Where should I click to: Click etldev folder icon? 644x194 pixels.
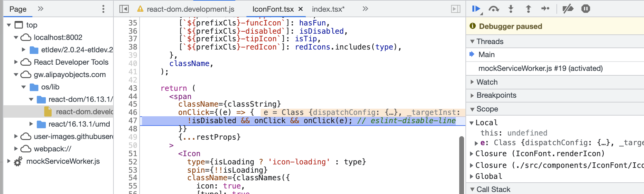pyautogui.click(x=34, y=50)
